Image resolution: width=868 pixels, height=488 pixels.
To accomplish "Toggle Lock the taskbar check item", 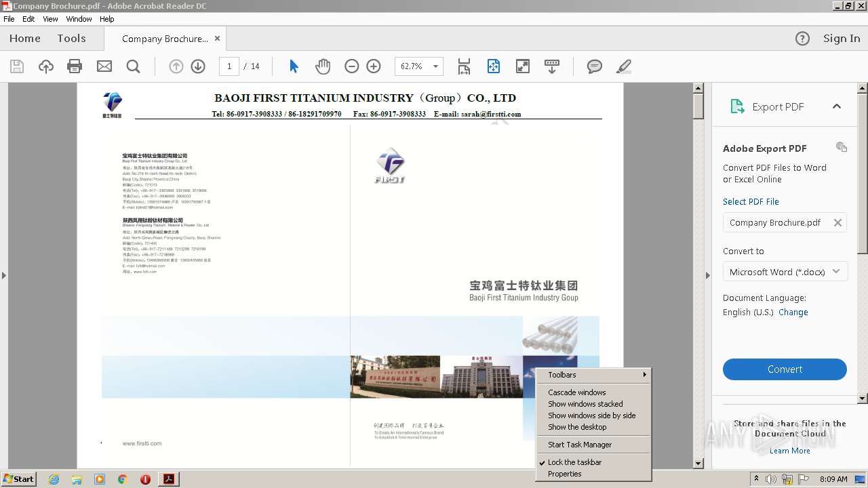I will (594, 462).
